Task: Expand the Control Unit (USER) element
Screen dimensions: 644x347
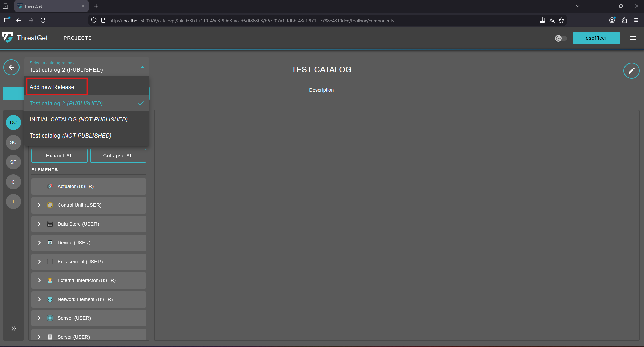Action: (x=39, y=205)
